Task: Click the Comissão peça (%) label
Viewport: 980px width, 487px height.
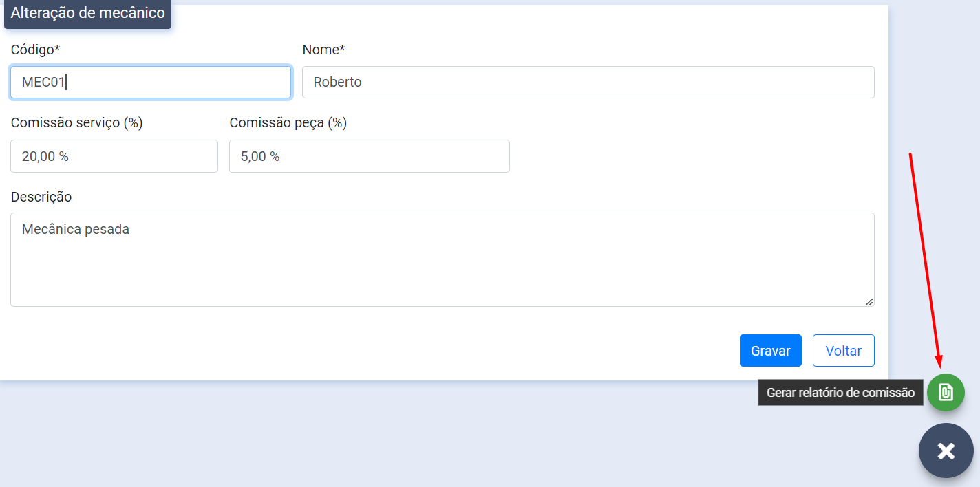Action: [288, 122]
